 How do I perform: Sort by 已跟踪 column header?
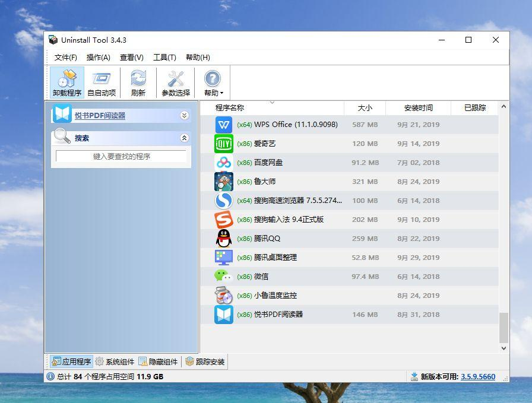474,108
